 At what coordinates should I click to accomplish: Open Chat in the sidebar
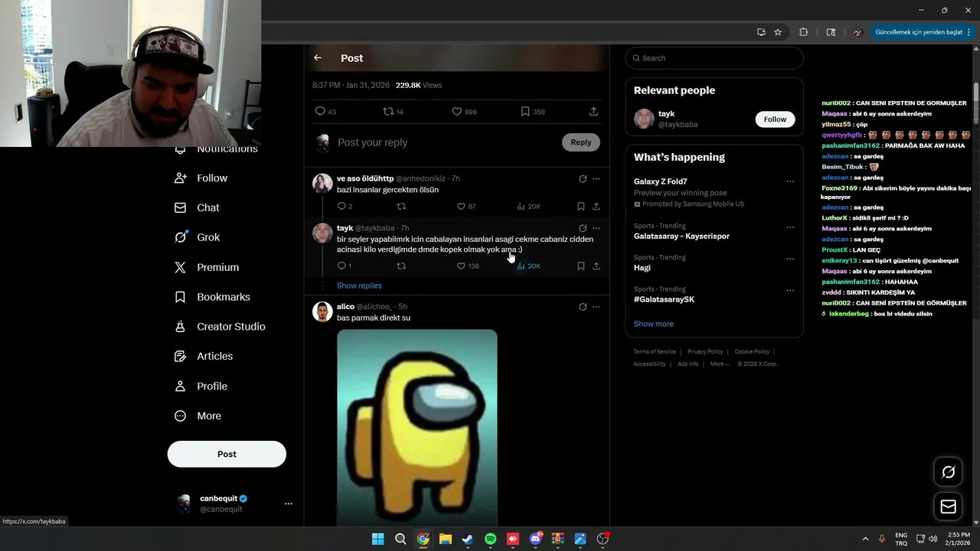click(197, 207)
